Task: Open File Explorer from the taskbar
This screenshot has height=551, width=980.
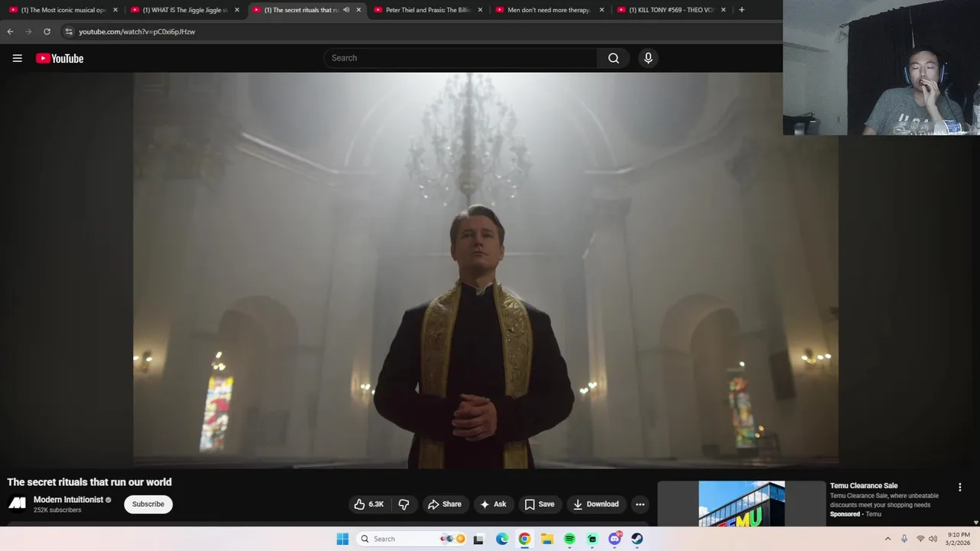Action: tap(547, 539)
